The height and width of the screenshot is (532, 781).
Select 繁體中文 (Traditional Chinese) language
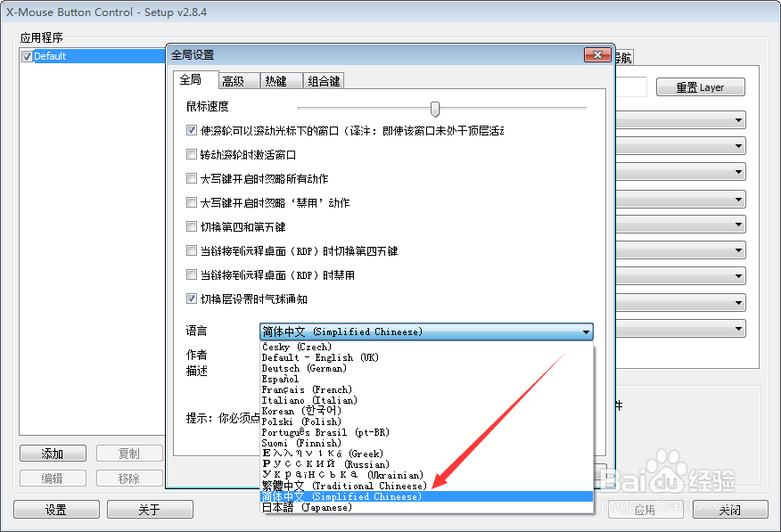point(427,487)
